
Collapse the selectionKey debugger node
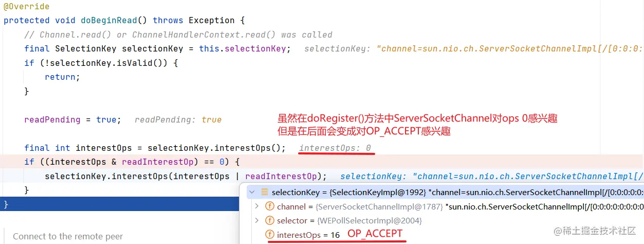[252, 193]
